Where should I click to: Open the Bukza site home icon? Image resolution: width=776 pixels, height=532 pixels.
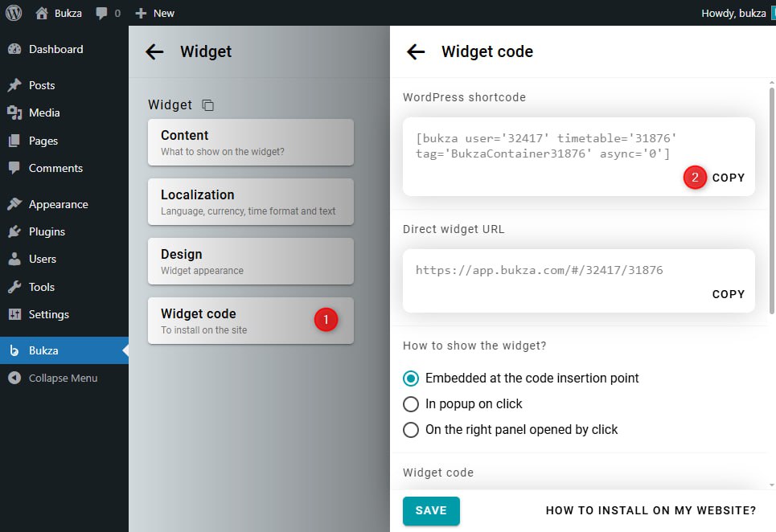(x=42, y=13)
